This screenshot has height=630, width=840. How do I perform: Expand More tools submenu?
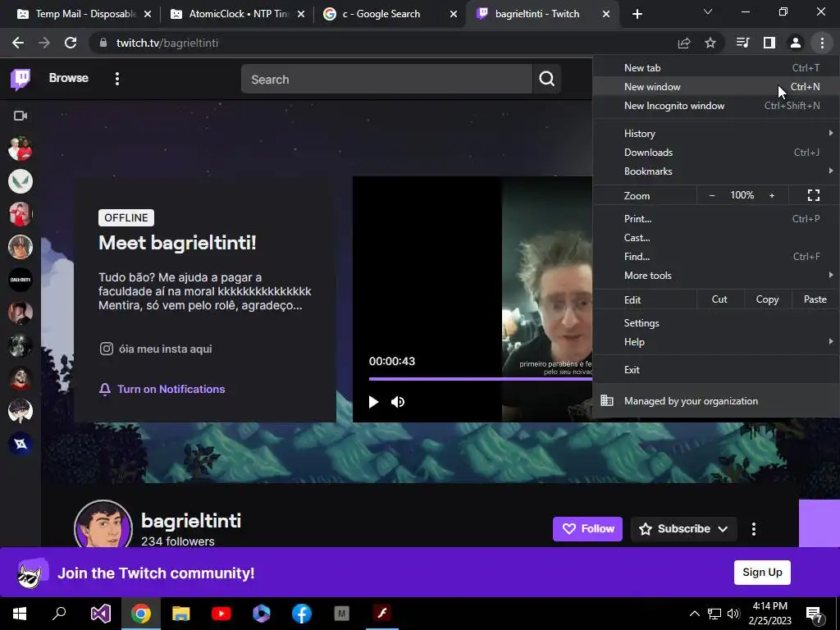pos(716,276)
